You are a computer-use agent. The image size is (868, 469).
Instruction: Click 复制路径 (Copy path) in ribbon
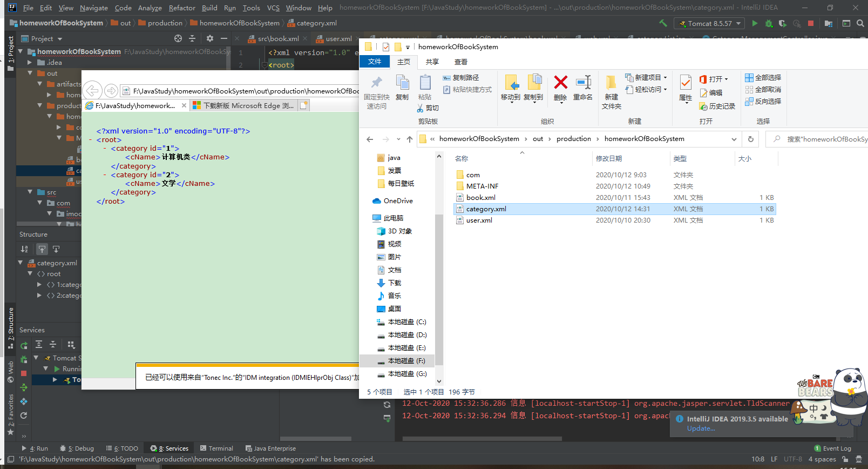point(461,78)
